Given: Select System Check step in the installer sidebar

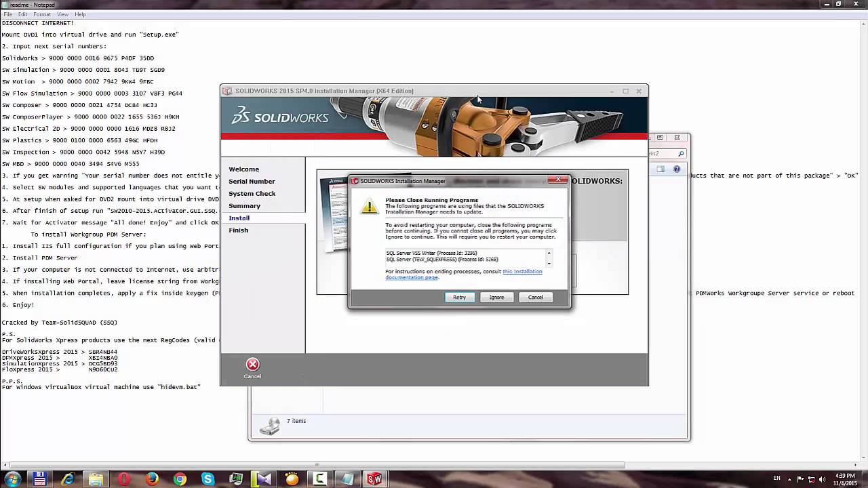Looking at the screenshot, I should [252, 194].
